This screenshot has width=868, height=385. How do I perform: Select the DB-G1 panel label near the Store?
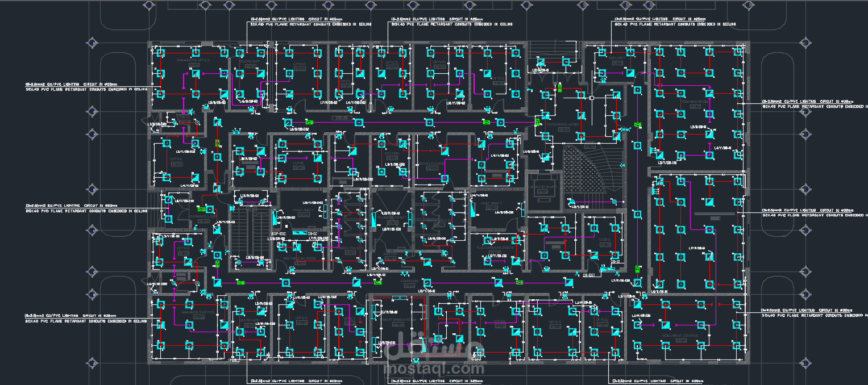[x=614, y=262]
